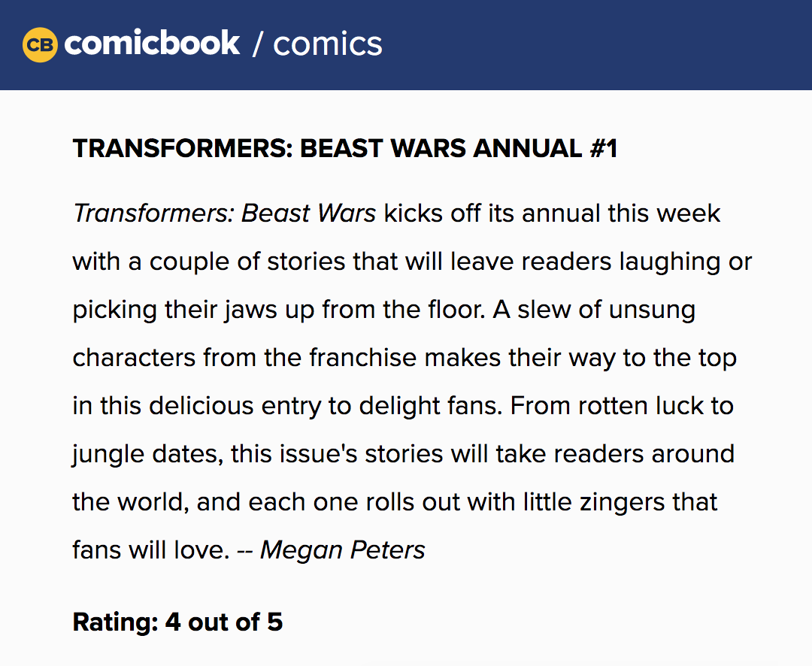Viewport: 812px width, 666px height.
Task: Open the comicbook wordmark home link
Action: click(x=152, y=43)
